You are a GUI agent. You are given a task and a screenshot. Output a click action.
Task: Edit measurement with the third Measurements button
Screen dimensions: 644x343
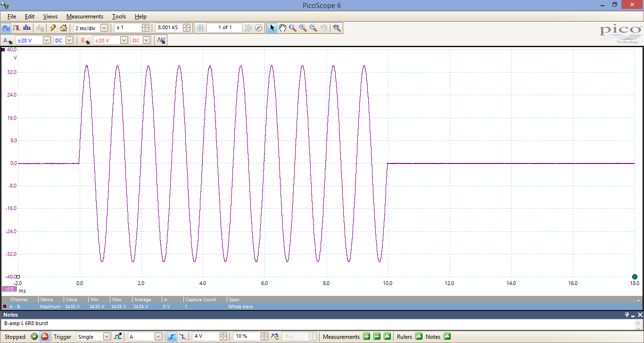(x=387, y=336)
